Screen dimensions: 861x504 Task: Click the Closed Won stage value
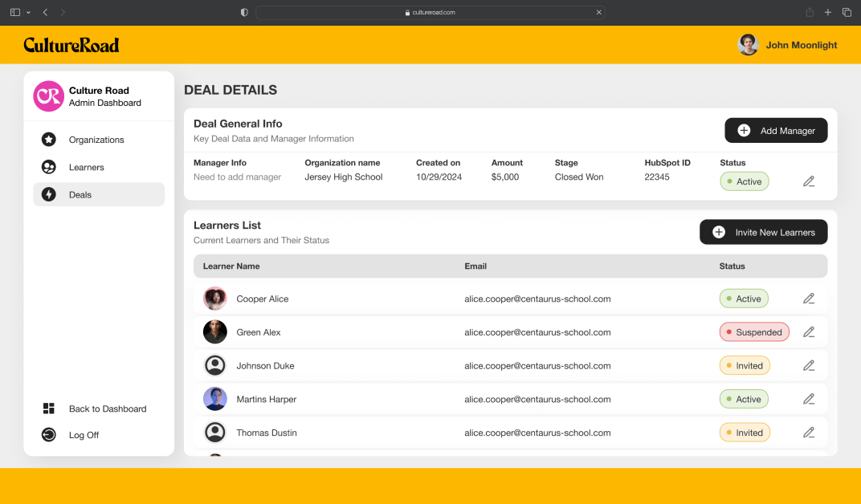579,177
